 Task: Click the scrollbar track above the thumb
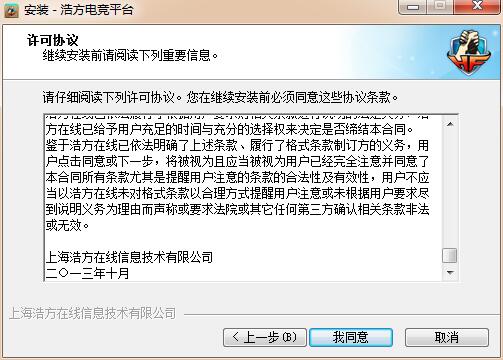(x=450, y=189)
